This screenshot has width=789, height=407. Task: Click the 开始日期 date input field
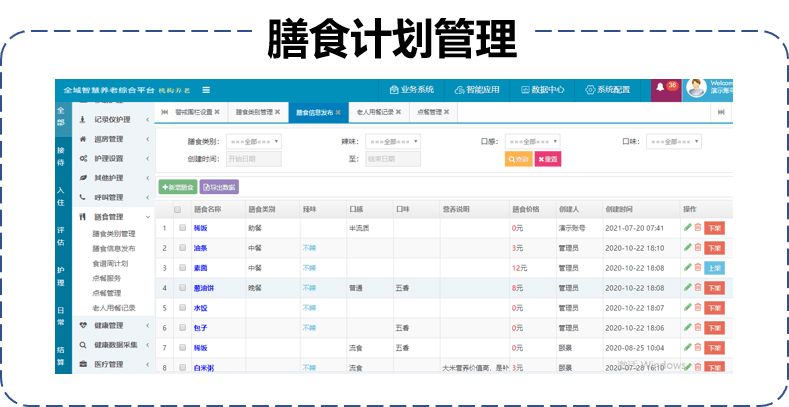(x=253, y=159)
